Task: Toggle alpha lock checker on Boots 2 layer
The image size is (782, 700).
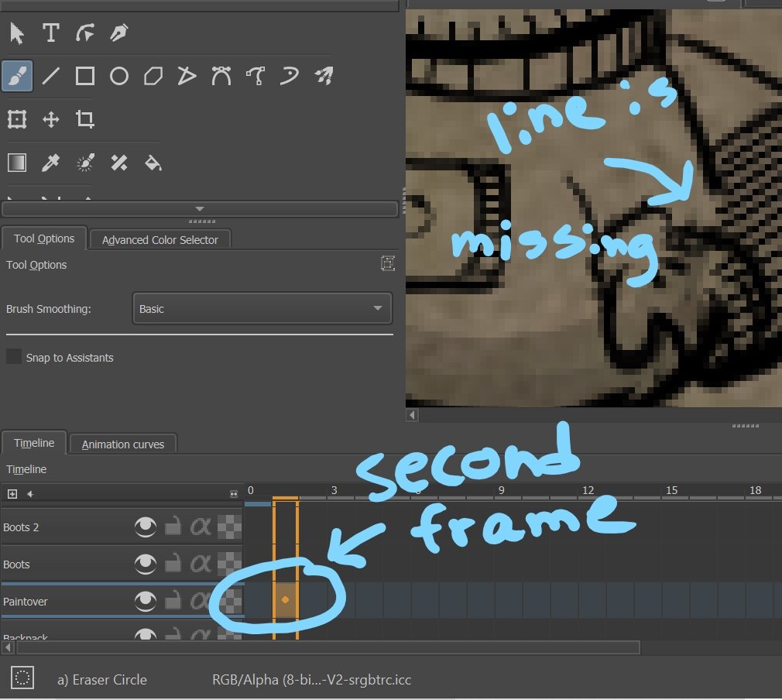Action: (x=229, y=527)
